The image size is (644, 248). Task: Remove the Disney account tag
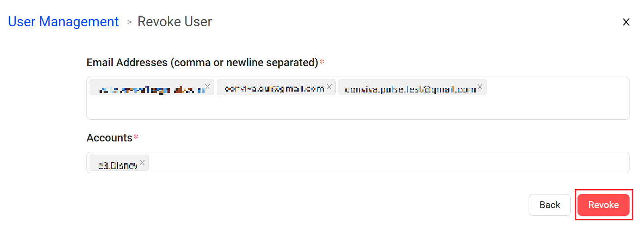(142, 162)
